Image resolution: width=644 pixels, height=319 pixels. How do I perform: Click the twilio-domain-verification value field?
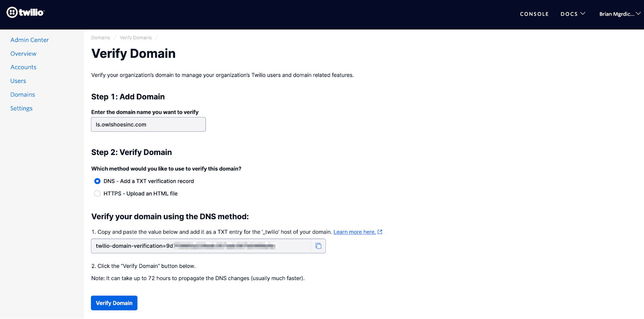click(x=201, y=246)
